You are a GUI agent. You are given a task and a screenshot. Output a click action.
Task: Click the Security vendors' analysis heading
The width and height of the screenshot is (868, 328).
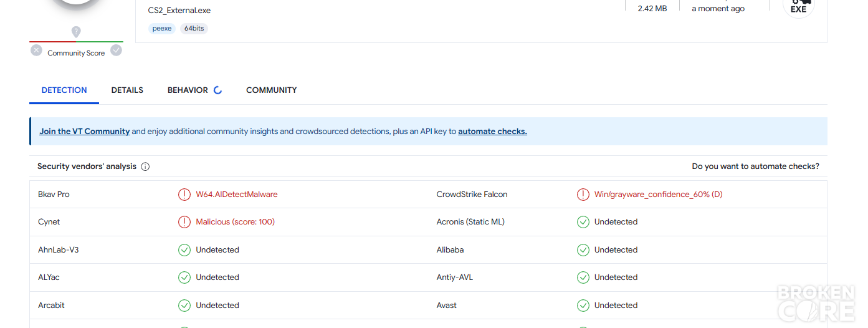87,166
